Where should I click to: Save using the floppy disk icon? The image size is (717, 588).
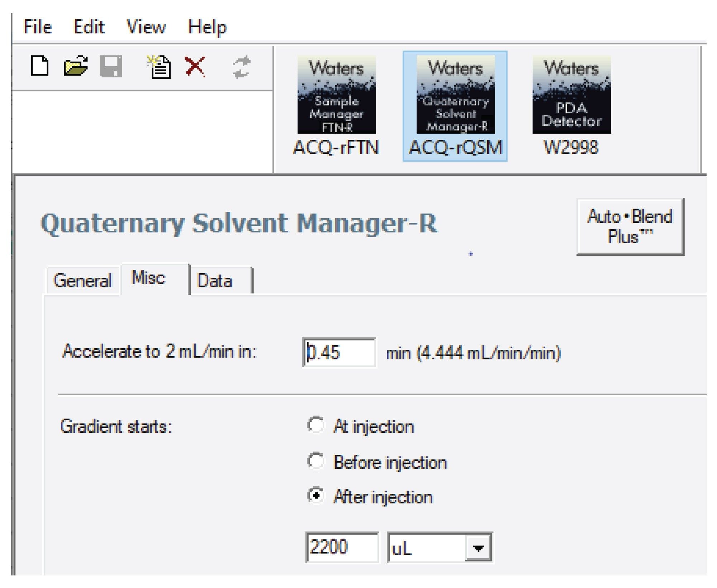point(111,66)
